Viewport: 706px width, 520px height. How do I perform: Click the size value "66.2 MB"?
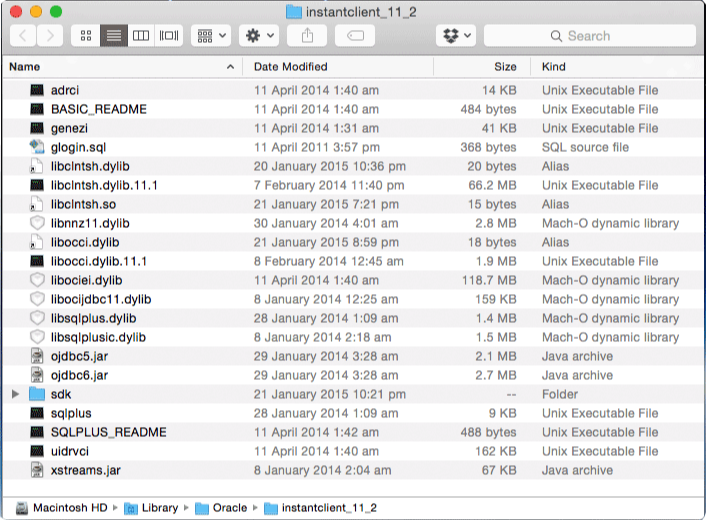click(492, 185)
